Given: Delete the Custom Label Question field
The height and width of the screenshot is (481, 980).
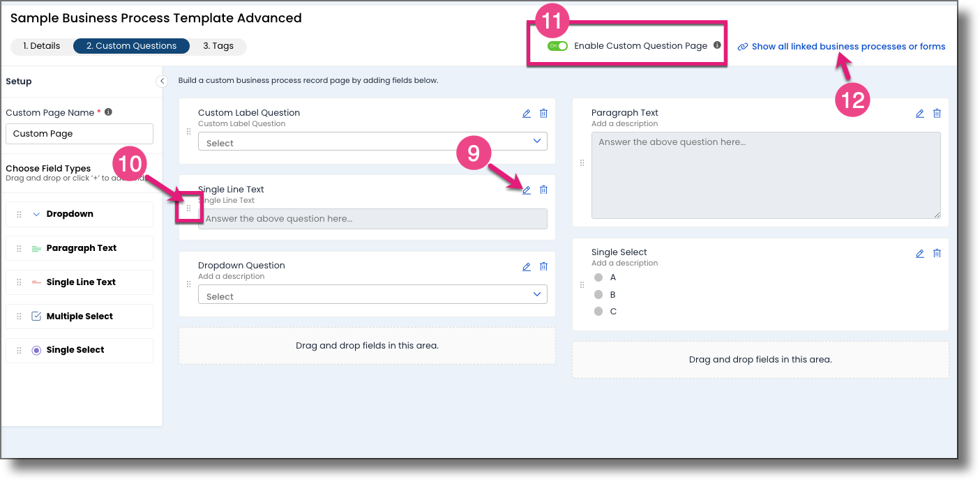Looking at the screenshot, I should coord(544,113).
